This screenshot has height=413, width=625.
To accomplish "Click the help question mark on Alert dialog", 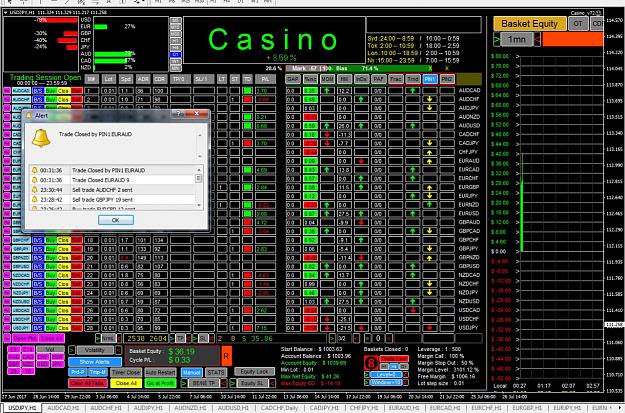I will 179,114.
